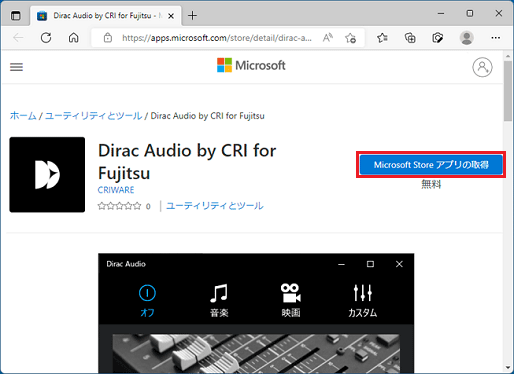Sign in with the account icon
This screenshot has height=374, width=514.
482,67
